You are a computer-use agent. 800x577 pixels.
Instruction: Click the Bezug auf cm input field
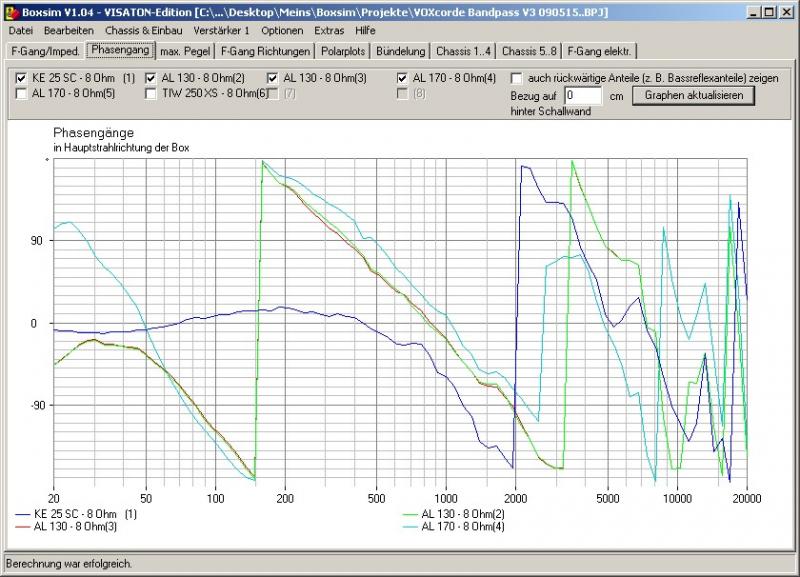tap(582, 96)
